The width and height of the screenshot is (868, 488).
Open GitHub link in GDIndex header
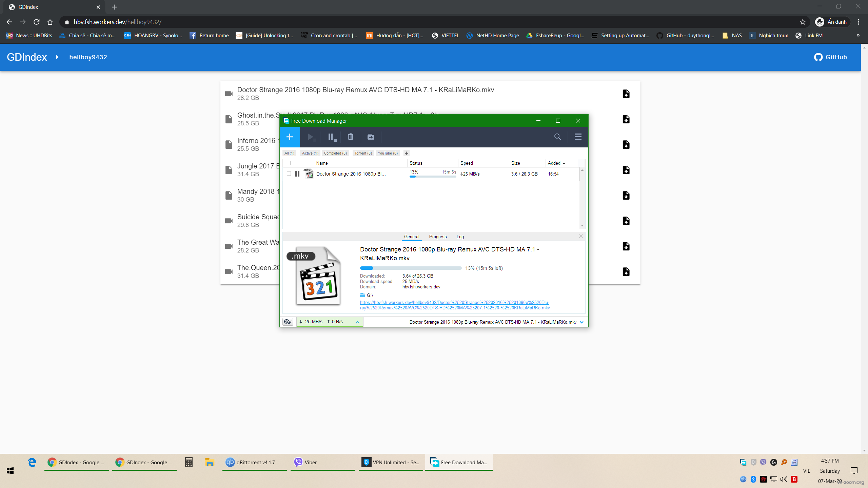[830, 57]
